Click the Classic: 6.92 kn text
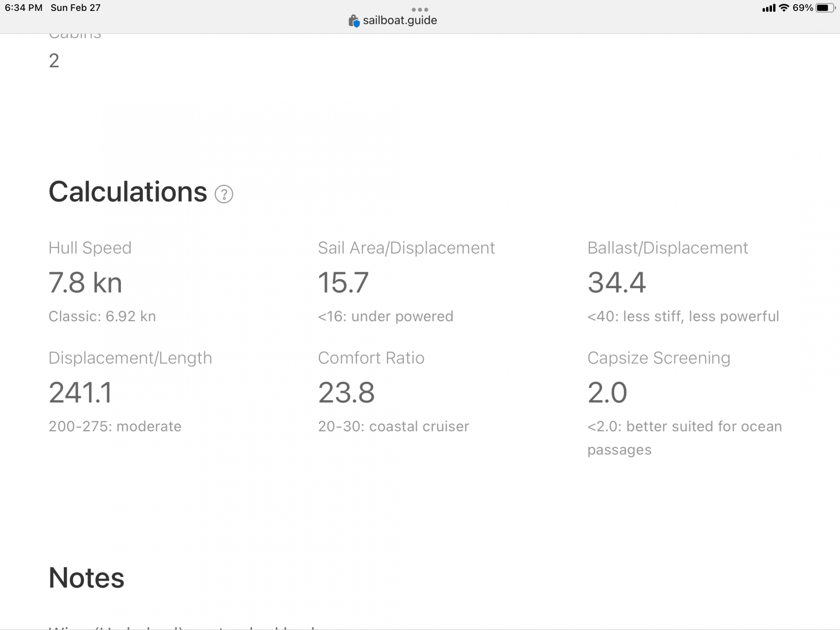Viewport: 840px width, 630px height. coord(102,316)
